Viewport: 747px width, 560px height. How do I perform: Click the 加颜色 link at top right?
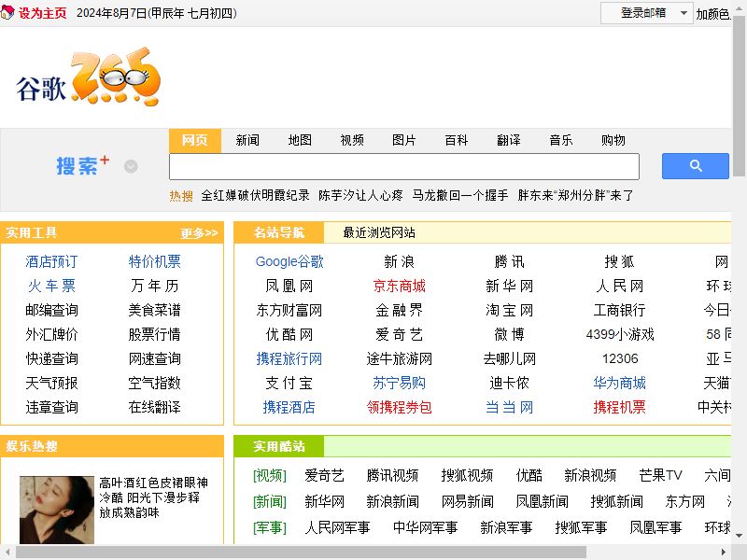(x=713, y=14)
